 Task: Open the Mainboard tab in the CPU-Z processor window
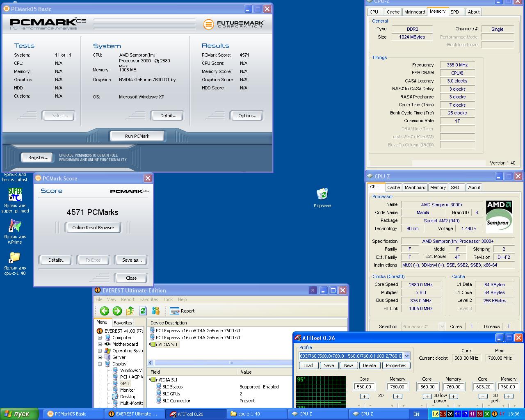415,187
